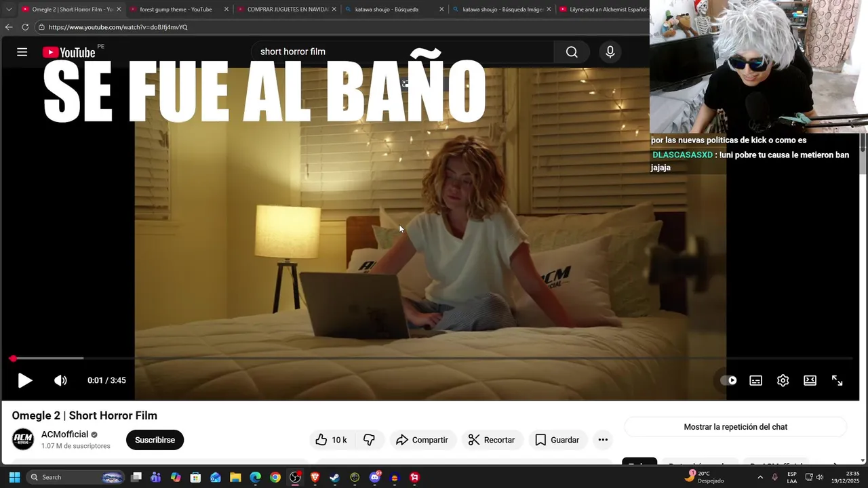The image size is (868, 488).
Task: Play the Omegle 2 video
Action: 25,381
